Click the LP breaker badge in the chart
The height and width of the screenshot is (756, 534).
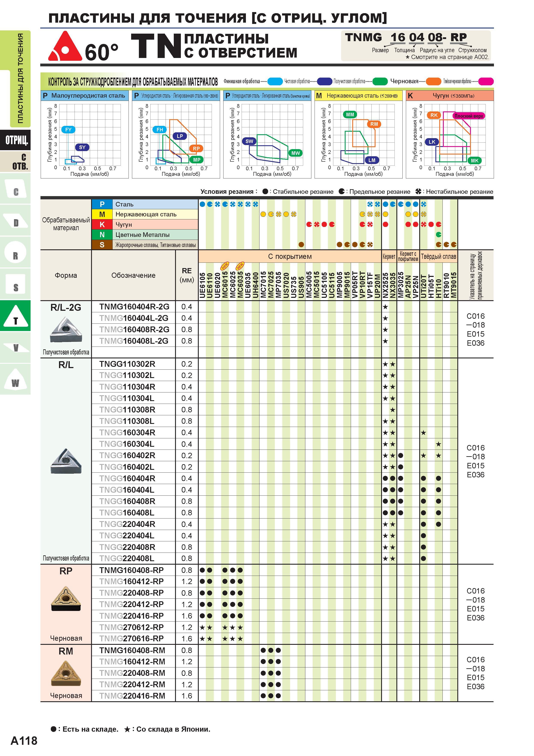[180, 136]
